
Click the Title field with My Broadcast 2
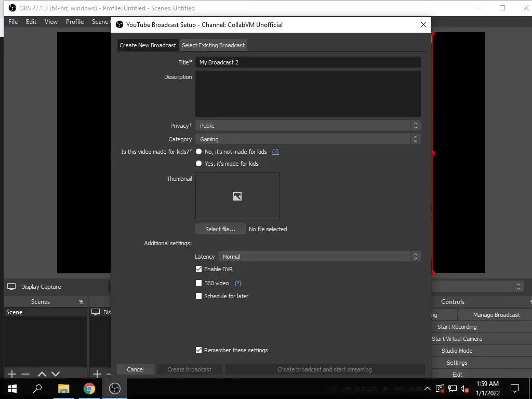tap(308, 62)
